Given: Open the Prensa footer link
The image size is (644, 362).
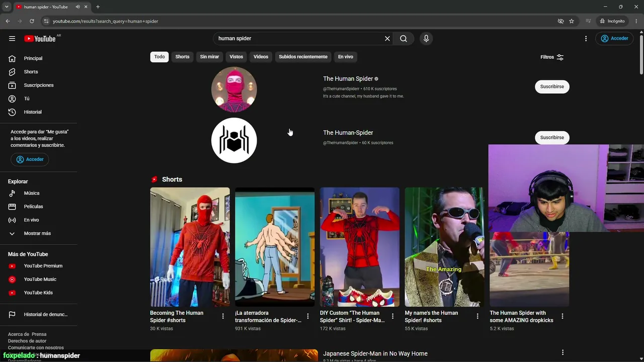Looking at the screenshot, I should tap(39, 334).
